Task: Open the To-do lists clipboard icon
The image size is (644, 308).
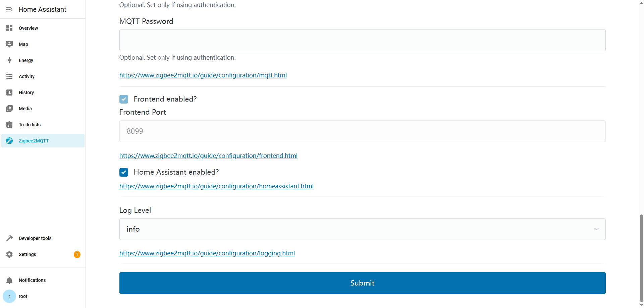Action: point(9,125)
